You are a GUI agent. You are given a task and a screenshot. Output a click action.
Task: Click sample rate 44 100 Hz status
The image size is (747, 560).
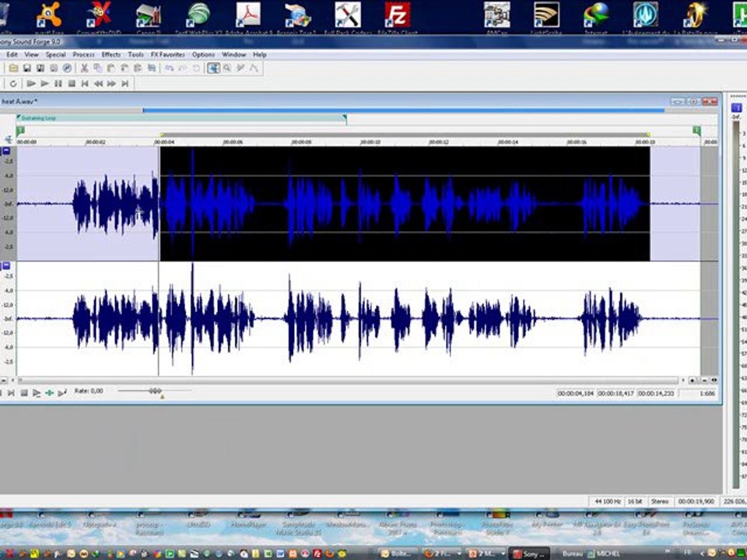(x=608, y=502)
